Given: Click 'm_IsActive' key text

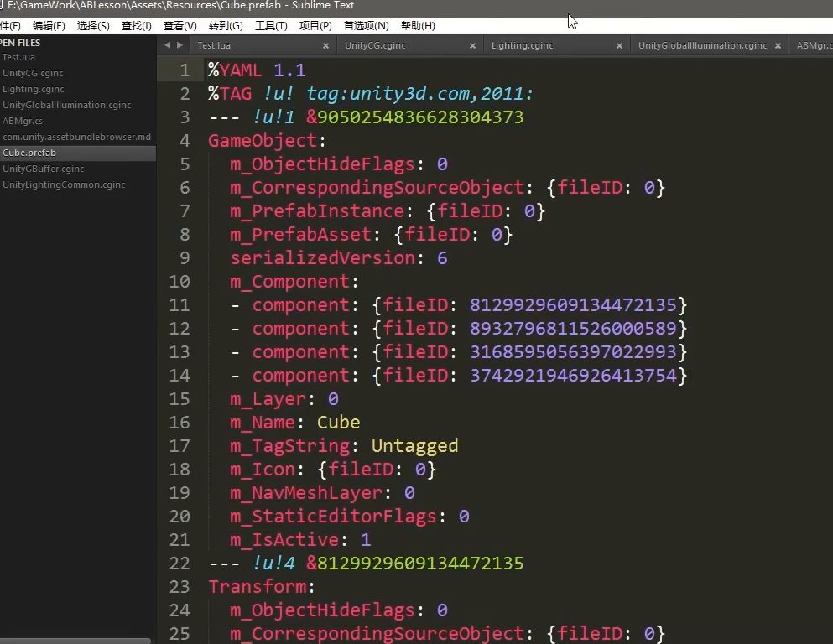Looking at the screenshot, I should (x=284, y=539).
